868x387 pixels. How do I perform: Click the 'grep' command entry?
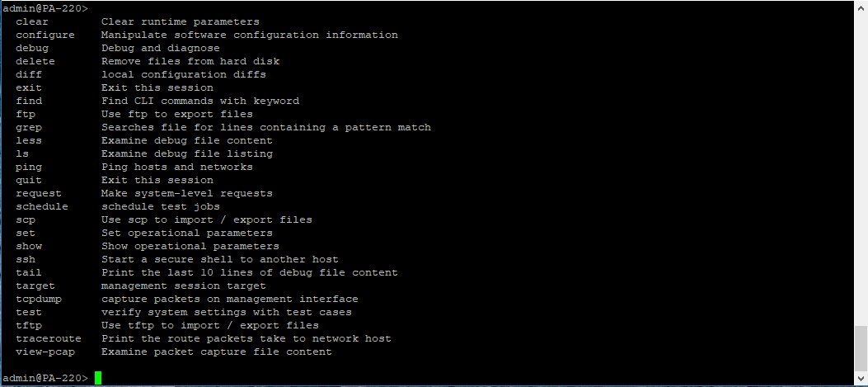coord(29,128)
